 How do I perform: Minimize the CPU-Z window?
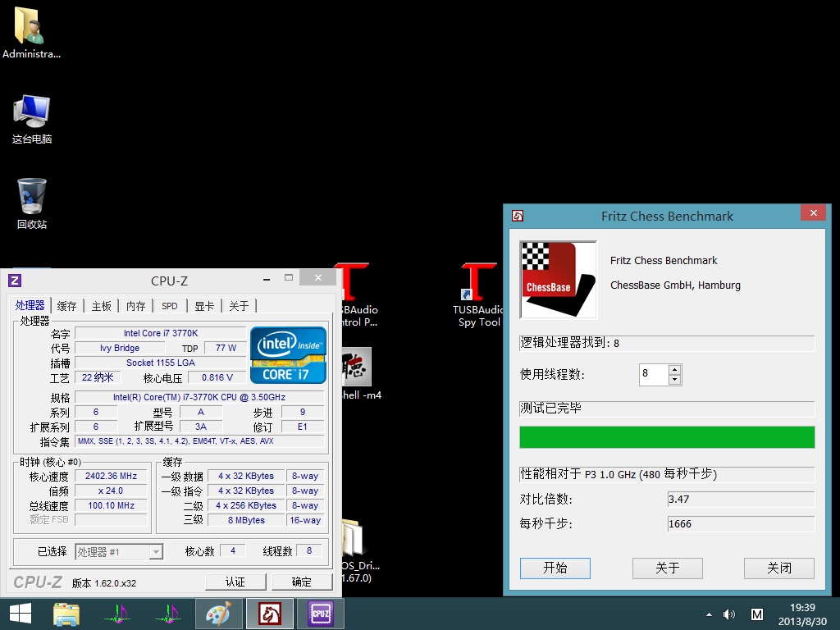(267, 278)
